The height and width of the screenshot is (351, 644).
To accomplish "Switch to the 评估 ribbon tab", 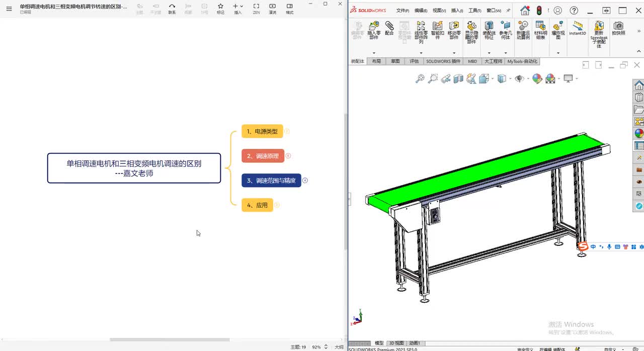I will pyautogui.click(x=414, y=61).
